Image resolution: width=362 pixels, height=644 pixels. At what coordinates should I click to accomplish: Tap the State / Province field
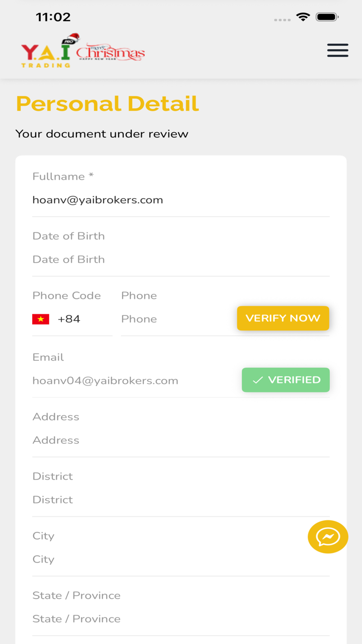tap(181, 619)
